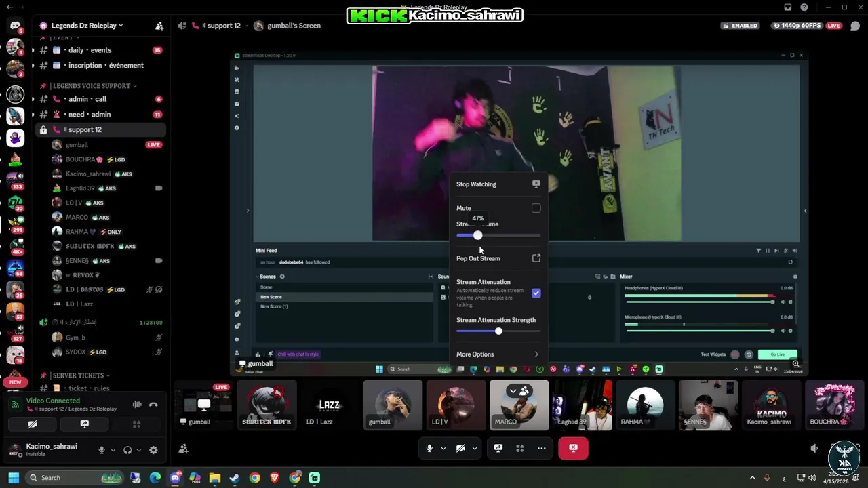Adjust the Stream Volume slider handle
Screen dimensions: 868x488
click(x=477, y=235)
